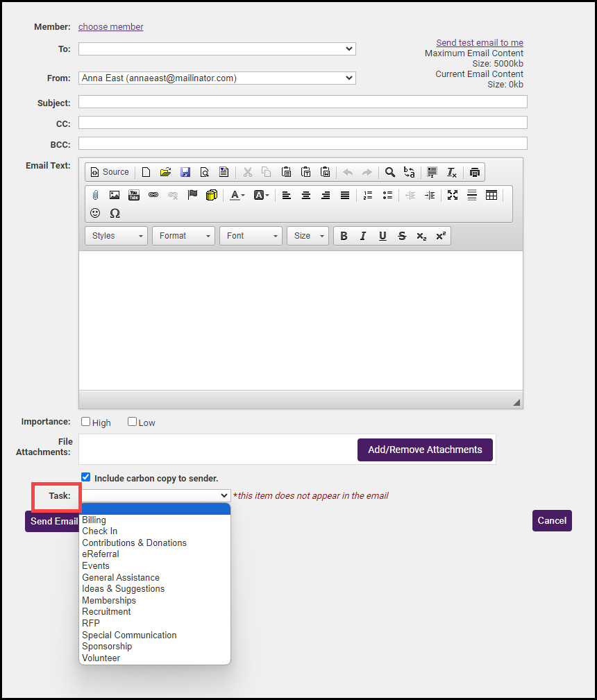Image resolution: width=597 pixels, height=700 pixels.
Task: Insert a table into the email
Action: coord(491,195)
